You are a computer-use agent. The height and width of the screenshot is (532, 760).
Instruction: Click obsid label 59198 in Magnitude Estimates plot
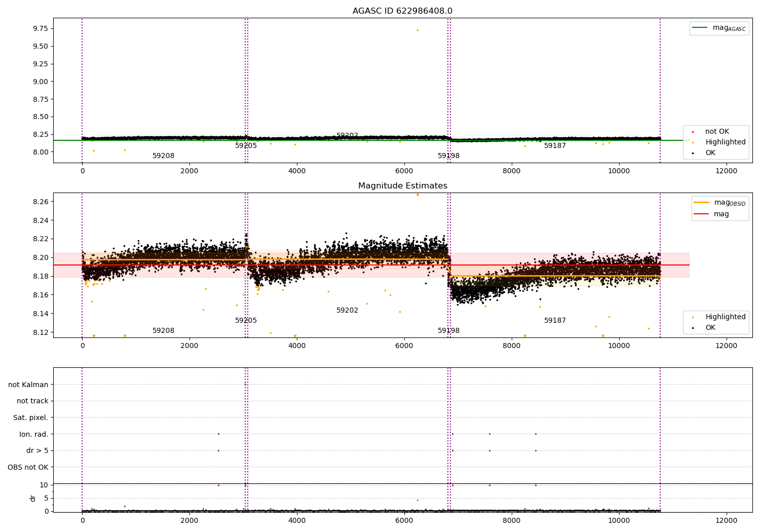[448, 331]
